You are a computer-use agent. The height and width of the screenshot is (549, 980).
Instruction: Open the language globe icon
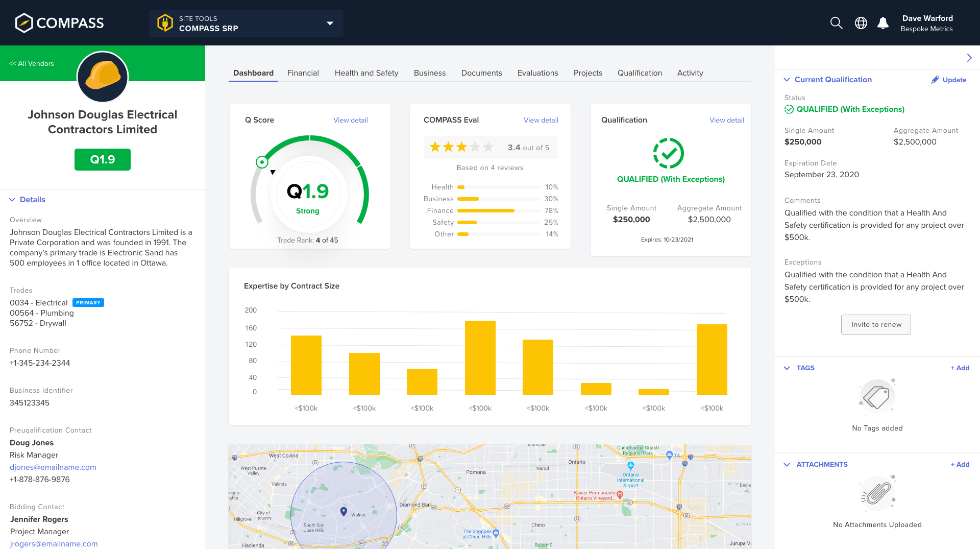861,23
